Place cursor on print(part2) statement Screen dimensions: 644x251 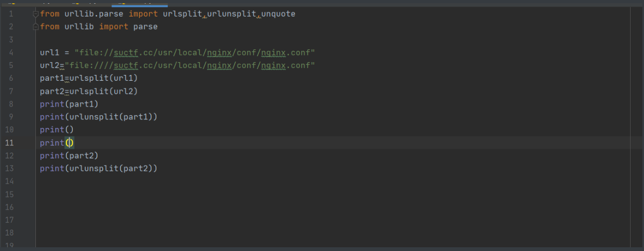tap(69, 156)
